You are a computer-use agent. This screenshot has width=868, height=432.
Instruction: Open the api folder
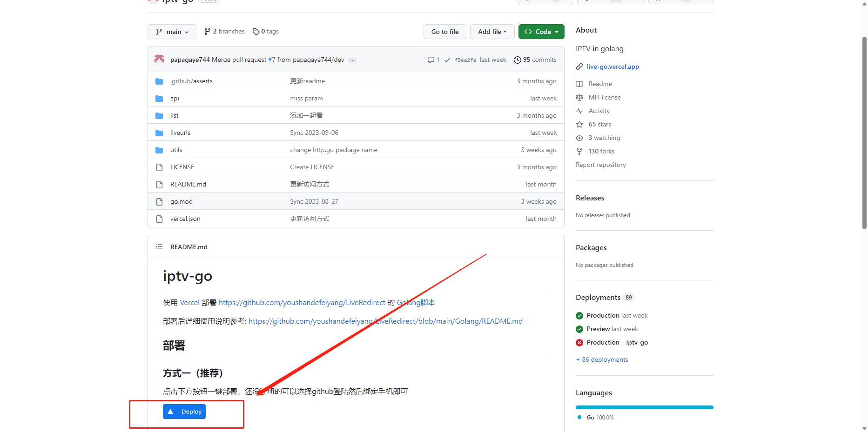click(175, 98)
